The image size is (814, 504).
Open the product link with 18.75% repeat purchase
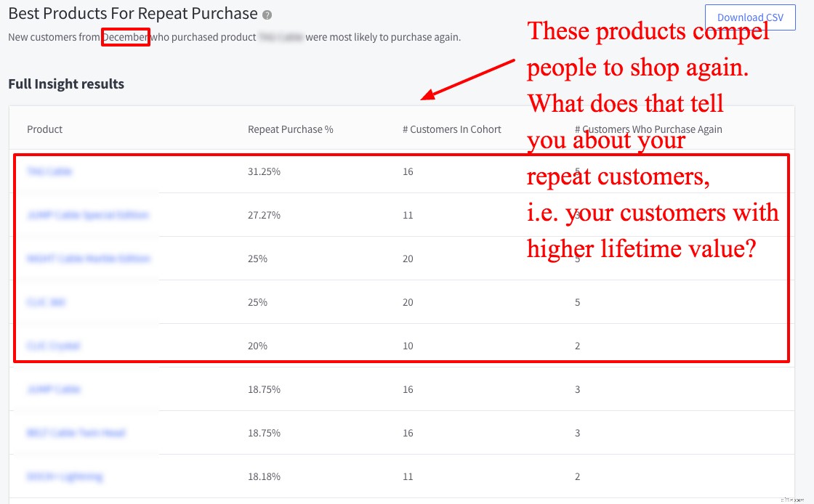pyautogui.click(x=52, y=389)
